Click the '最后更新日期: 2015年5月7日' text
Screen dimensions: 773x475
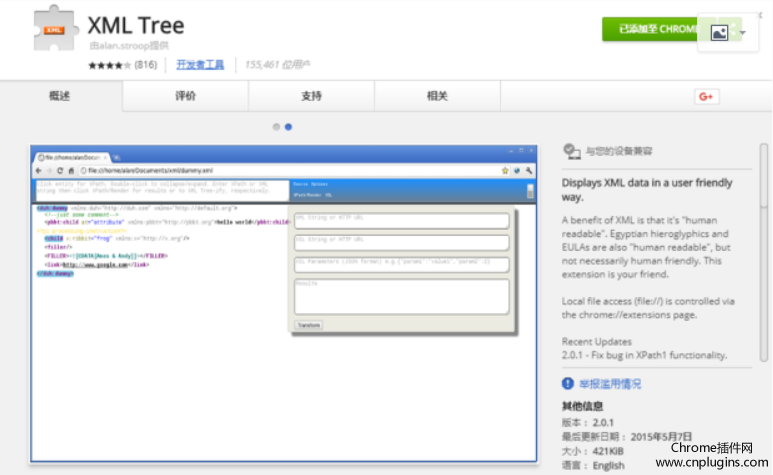[627, 437]
